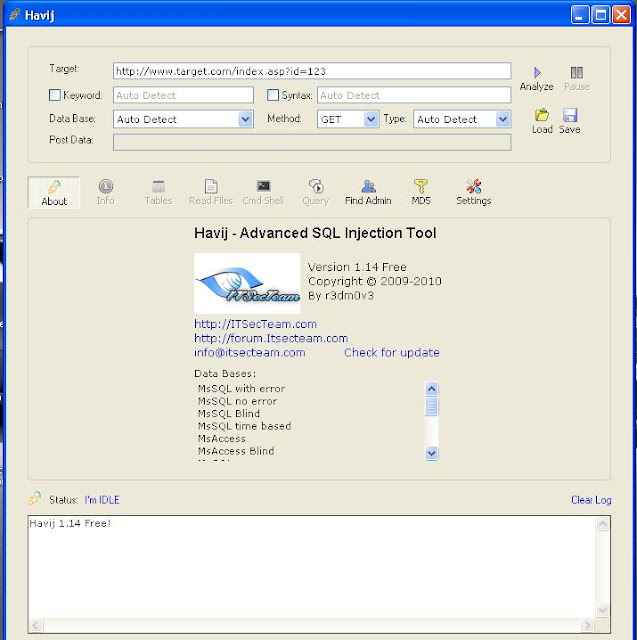Click the Syntax Auto Detect field
637x640 pixels.
pyautogui.click(x=414, y=95)
